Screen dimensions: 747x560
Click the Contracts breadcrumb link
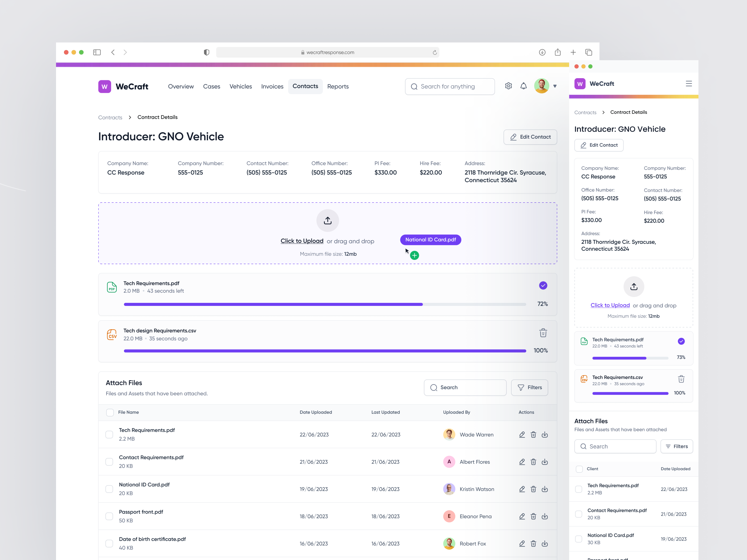[x=110, y=117]
